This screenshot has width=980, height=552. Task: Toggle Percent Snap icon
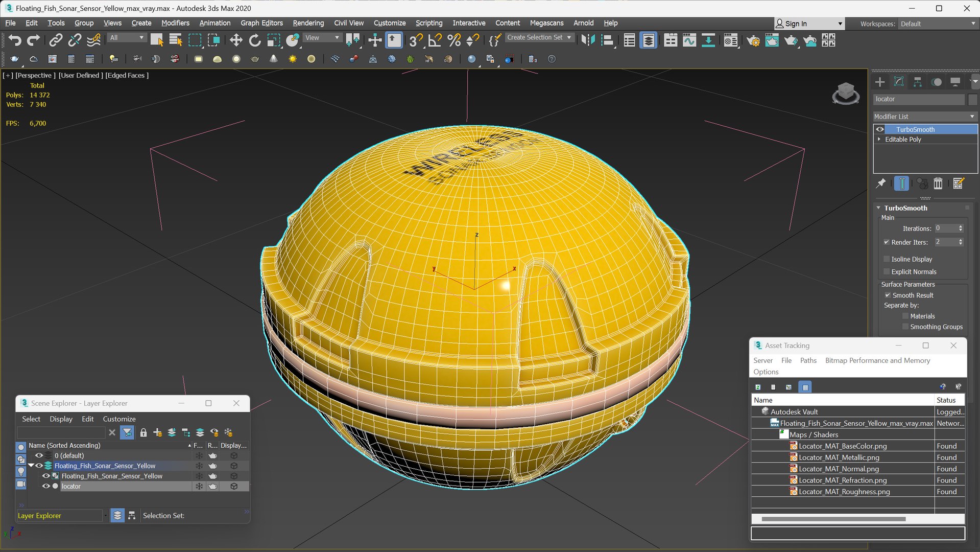[x=454, y=40]
